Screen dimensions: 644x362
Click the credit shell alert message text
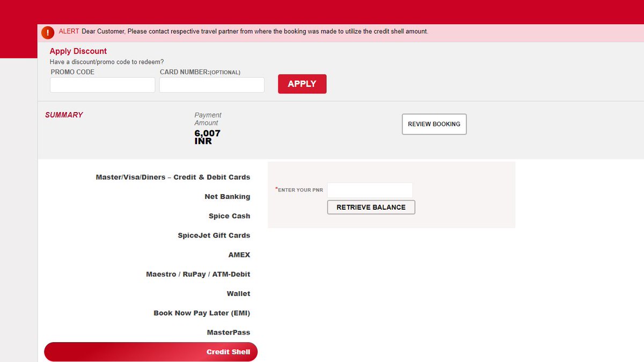255,32
